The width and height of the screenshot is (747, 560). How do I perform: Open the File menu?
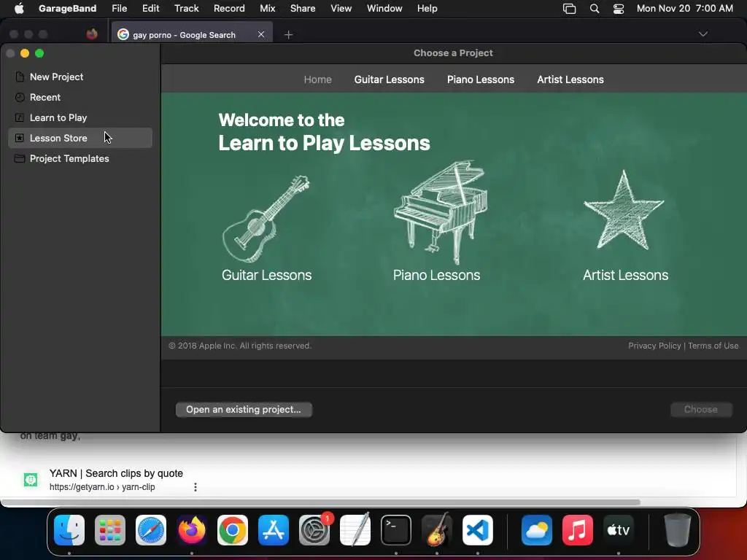pos(119,9)
